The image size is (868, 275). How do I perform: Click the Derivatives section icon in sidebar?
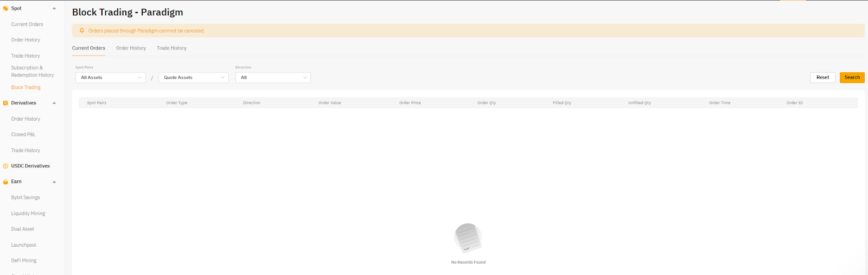tap(5, 103)
